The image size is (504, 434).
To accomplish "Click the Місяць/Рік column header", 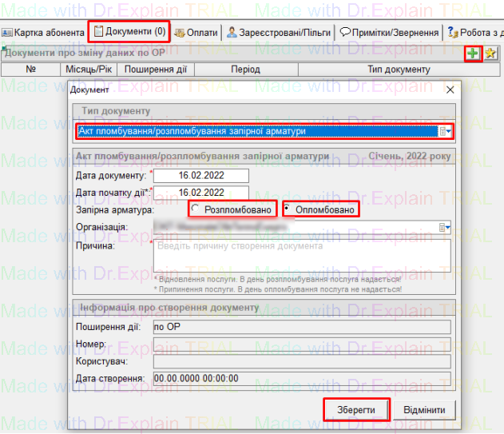I will tap(89, 70).
